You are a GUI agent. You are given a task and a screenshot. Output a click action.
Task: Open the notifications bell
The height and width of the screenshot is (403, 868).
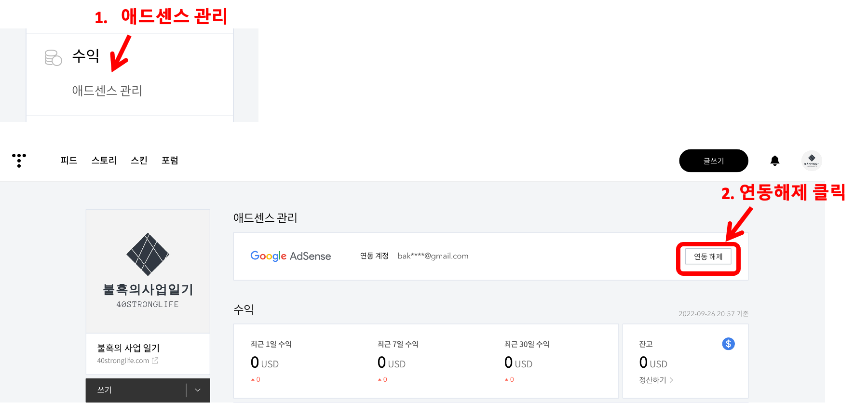[774, 161]
